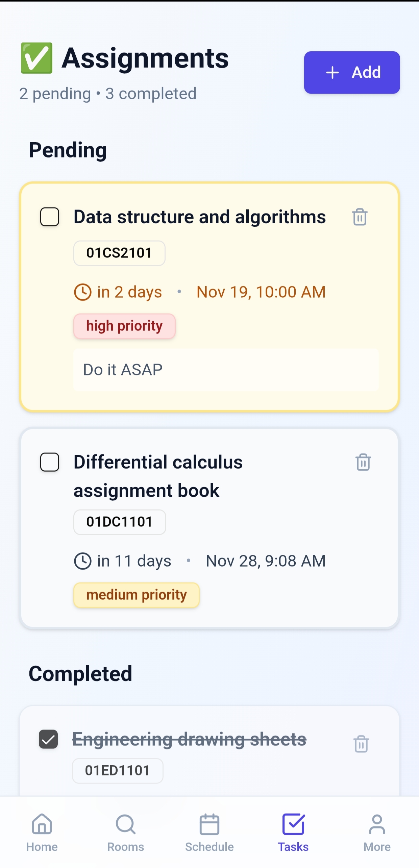Select the 01CS2101 course code tag

coord(119,253)
